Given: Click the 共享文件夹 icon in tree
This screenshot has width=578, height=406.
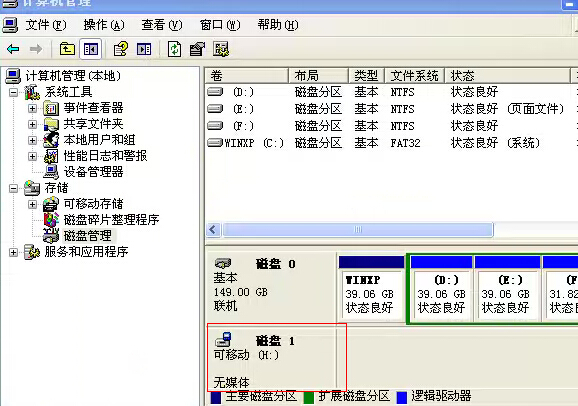Looking at the screenshot, I should point(51,124).
